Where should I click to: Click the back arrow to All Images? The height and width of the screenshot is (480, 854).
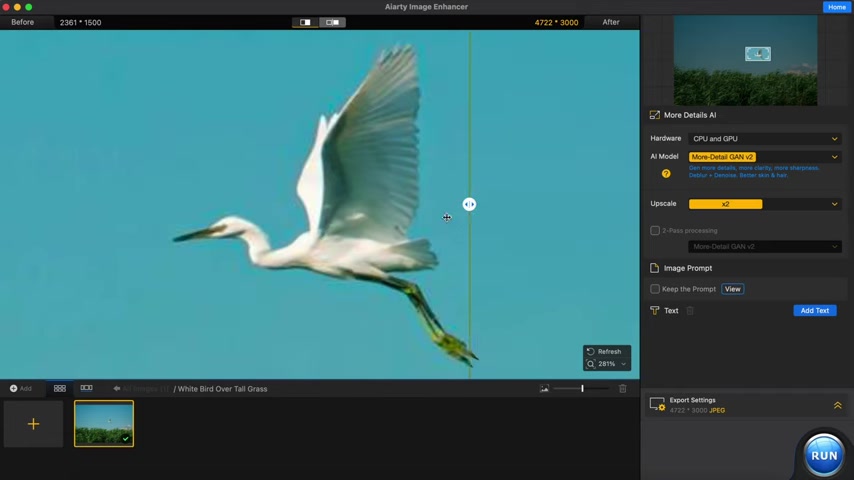click(x=117, y=388)
